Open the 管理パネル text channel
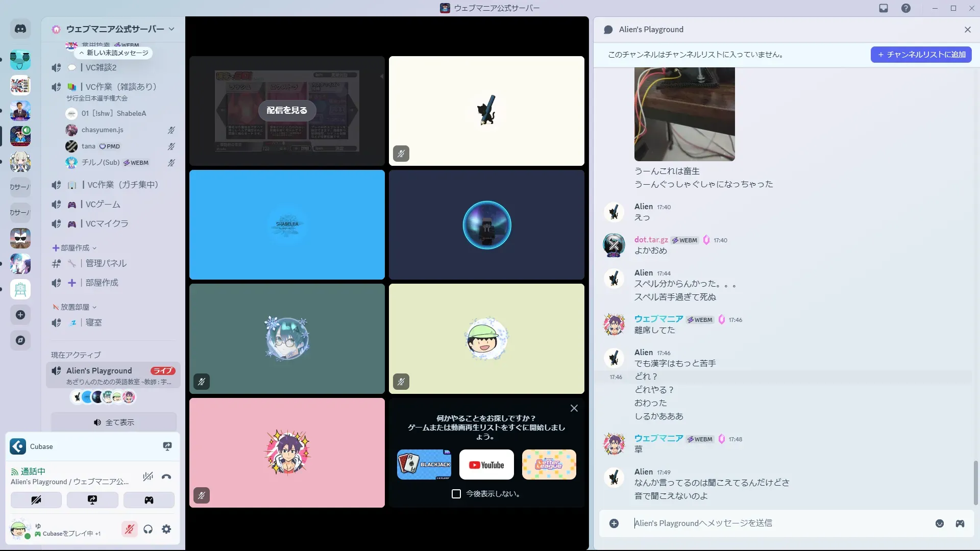Viewport: 980px width, 551px height. point(106,263)
